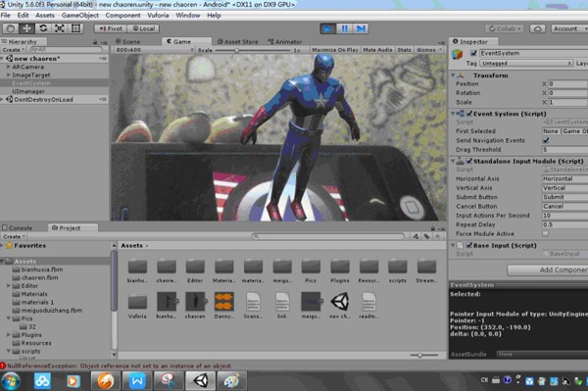Toggle Local handle rotation button

pyautogui.click(x=144, y=28)
